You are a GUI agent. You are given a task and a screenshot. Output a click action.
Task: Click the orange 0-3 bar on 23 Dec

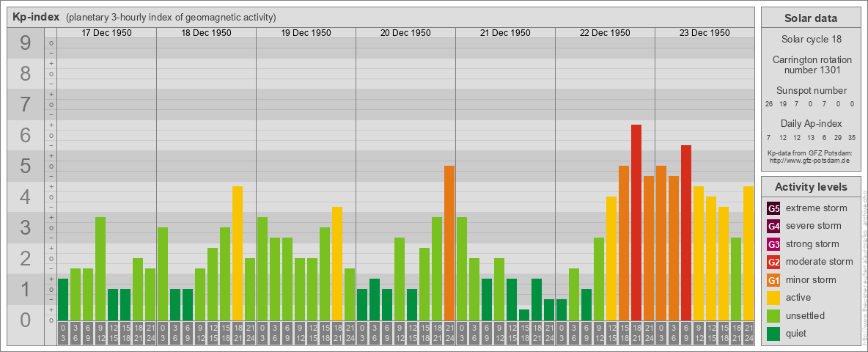[x=661, y=243]
